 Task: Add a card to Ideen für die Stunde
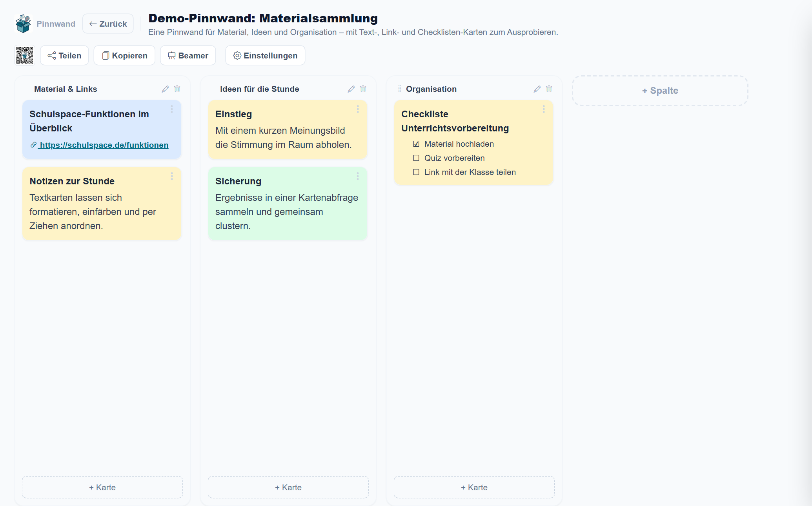pos(288,487)
